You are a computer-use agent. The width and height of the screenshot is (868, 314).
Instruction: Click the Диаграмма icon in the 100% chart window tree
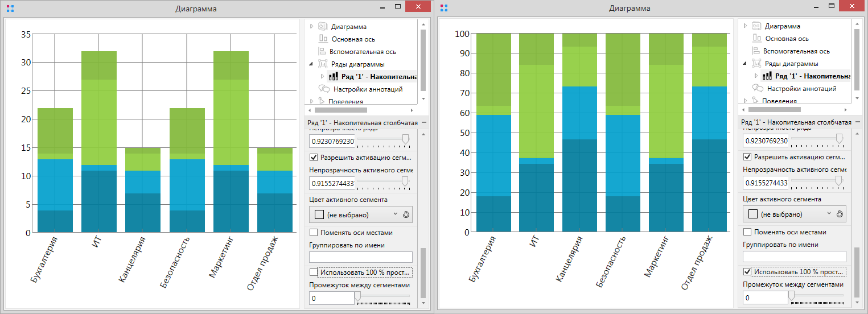[x=757, y=26]
